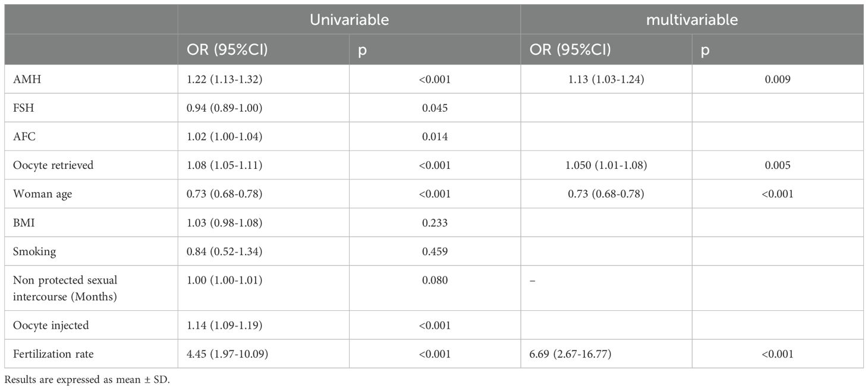Click the Woman age row label

point(42,194)
